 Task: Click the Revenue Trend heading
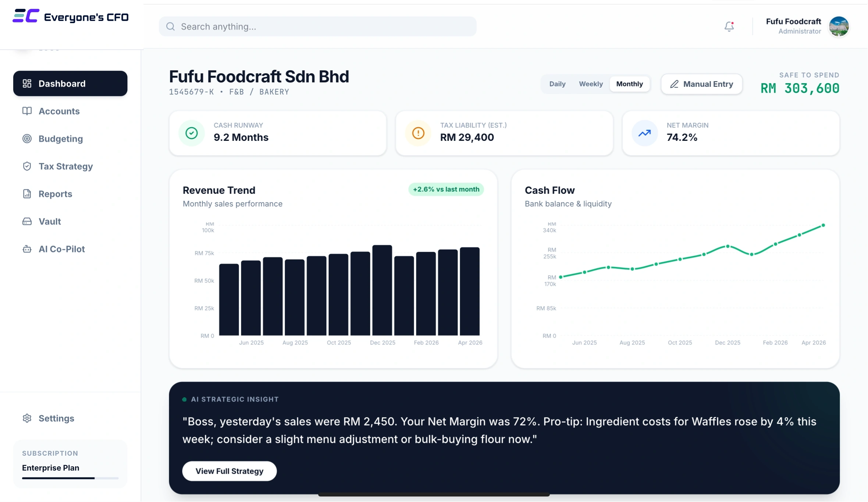[219, 190]
